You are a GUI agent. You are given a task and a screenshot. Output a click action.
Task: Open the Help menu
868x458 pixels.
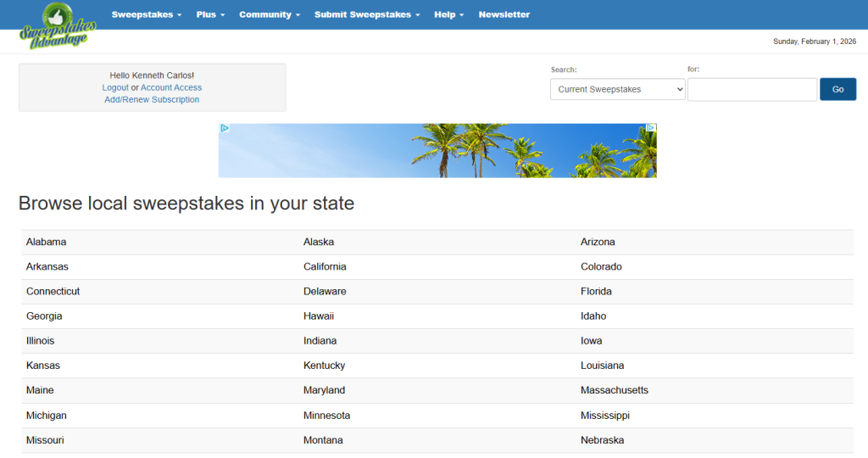pos(448,14)
